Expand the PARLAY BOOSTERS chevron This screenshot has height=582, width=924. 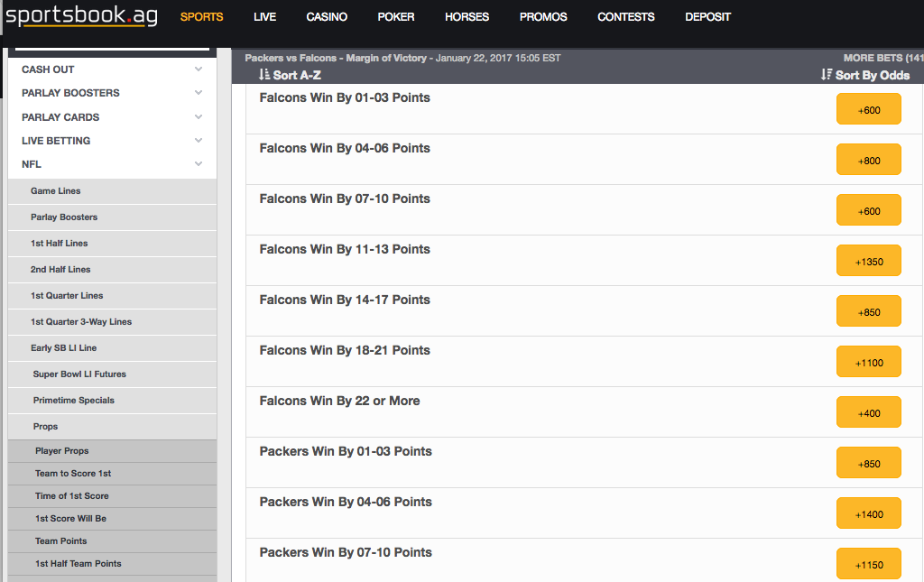199,92
